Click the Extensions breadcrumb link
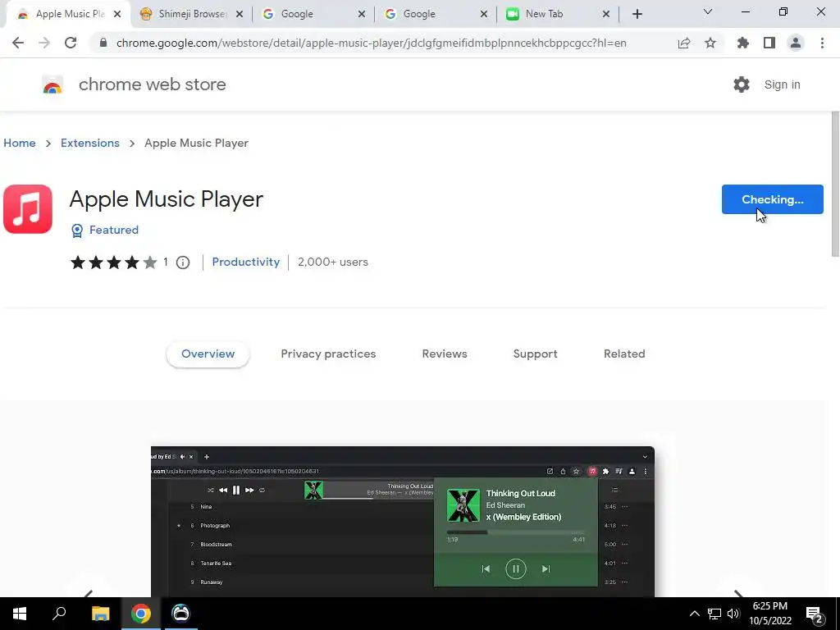The image size is (840, 630). 90,143
